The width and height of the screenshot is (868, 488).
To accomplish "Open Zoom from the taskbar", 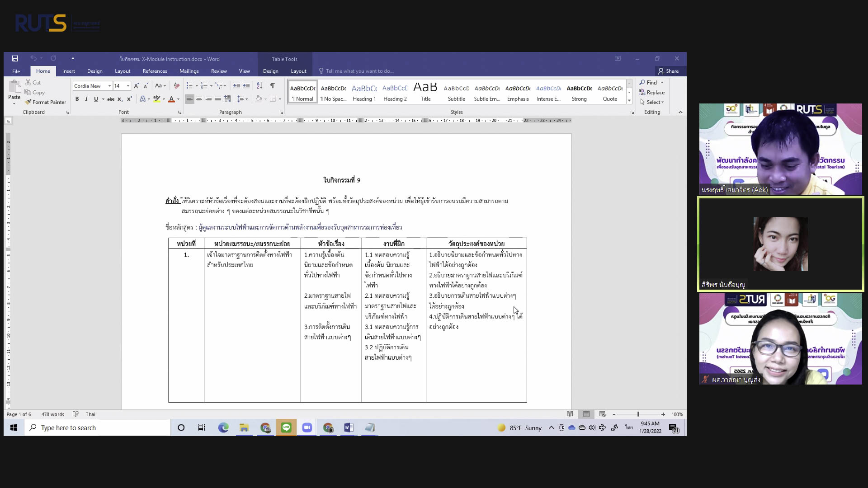I will (307, 427).
